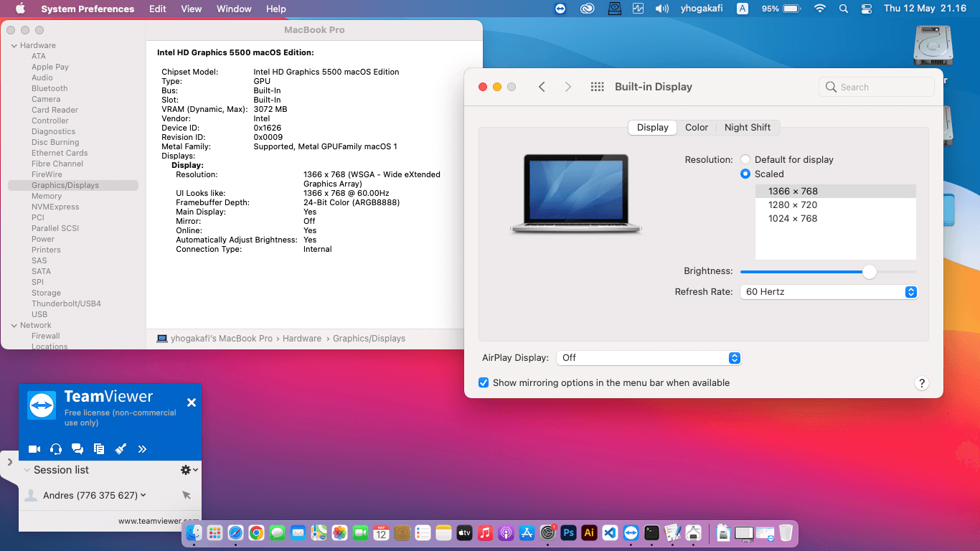
Task: Show all preferences using the grid icon
Action: (597, 87)
